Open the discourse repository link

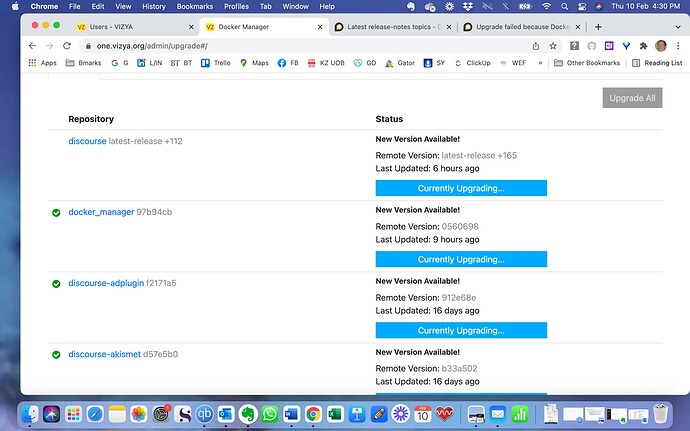point(87,141)
